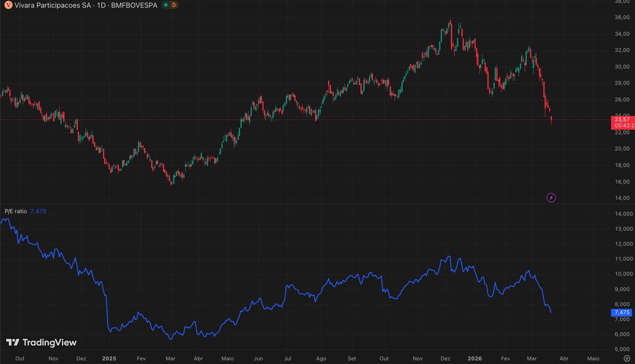The width and height of the screenshot is (635, 364).
Task: Click the 32,00 price scale label
Action: 621,50
